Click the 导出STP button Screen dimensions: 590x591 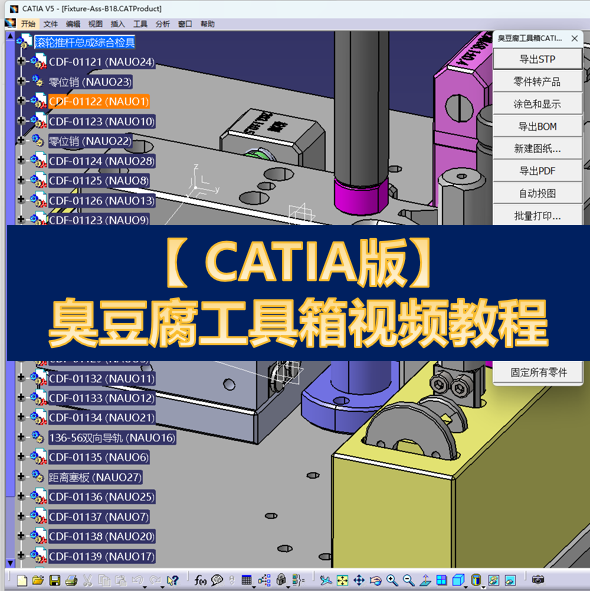click(x=537, y=59)
